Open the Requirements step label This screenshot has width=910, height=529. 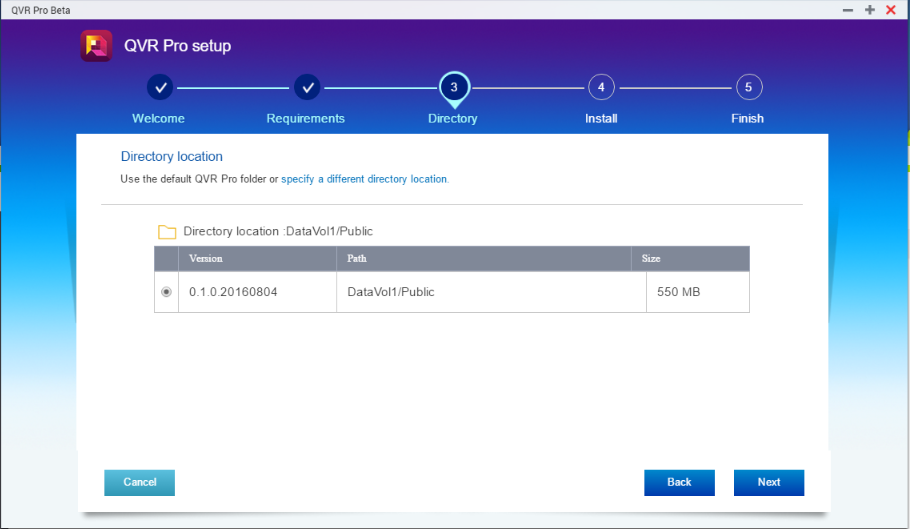click(305, 118)
